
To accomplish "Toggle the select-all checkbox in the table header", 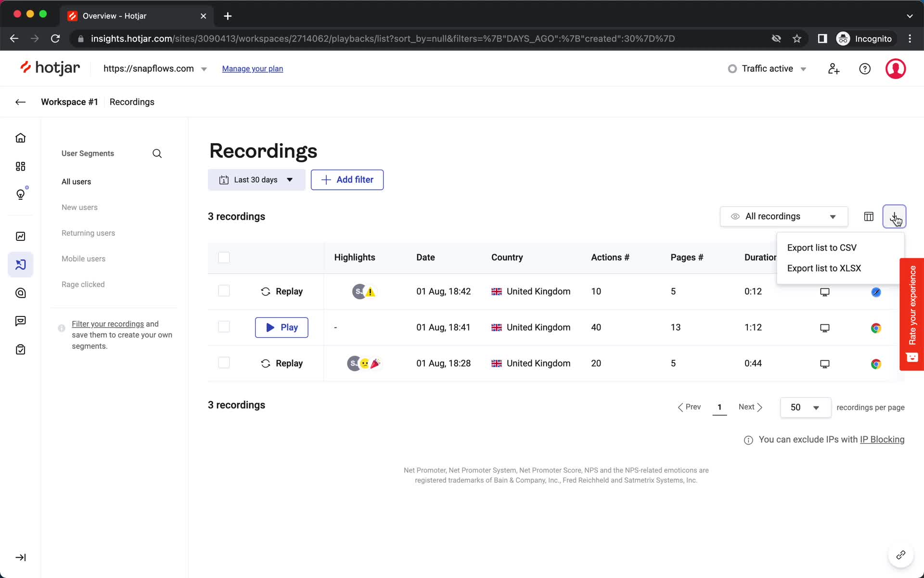I will (224, 257).
